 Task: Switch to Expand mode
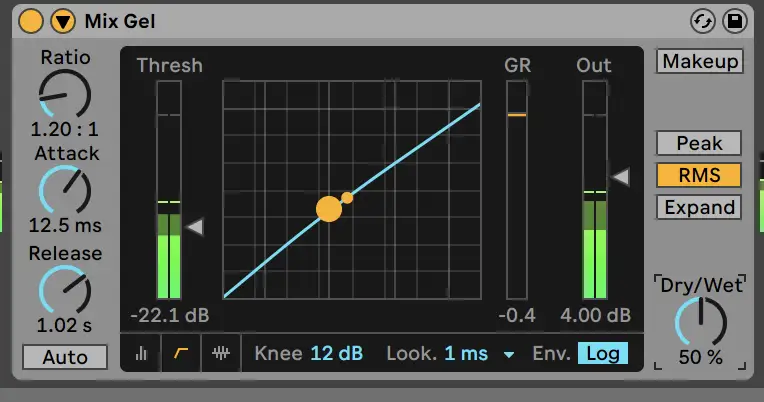(699, 208)
